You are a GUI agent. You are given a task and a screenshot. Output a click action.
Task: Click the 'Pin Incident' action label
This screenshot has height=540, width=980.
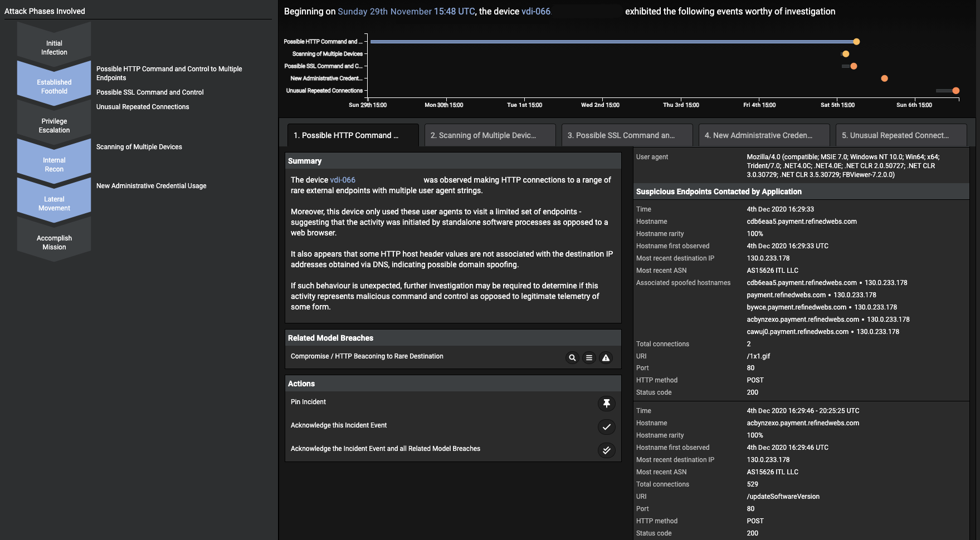click(308, 402)
